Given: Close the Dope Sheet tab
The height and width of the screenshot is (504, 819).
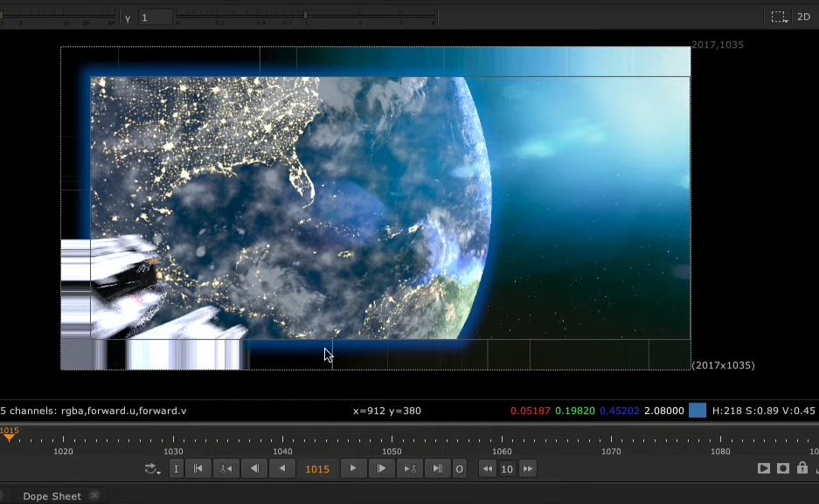Looking at the screenshot, I should click(94, 495).
